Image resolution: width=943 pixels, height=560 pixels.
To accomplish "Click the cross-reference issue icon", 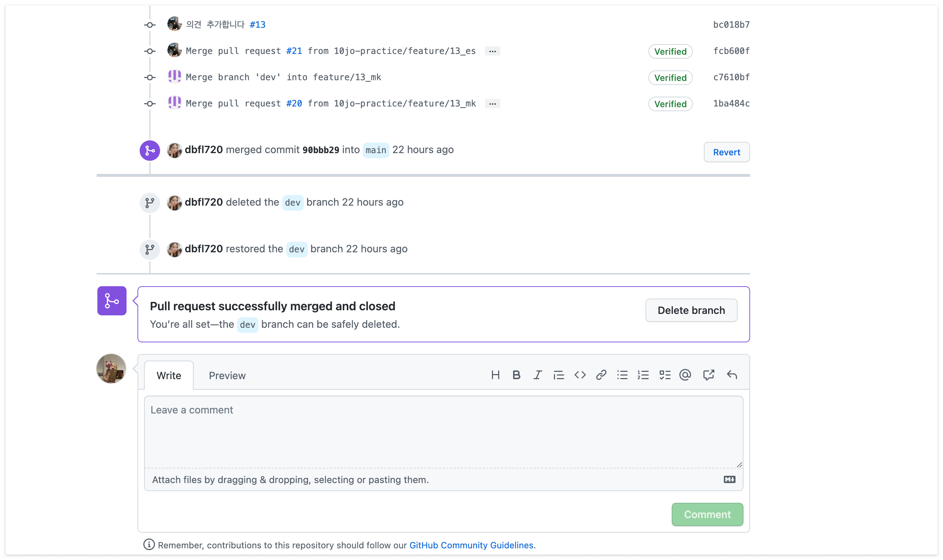I will point(708,375).
